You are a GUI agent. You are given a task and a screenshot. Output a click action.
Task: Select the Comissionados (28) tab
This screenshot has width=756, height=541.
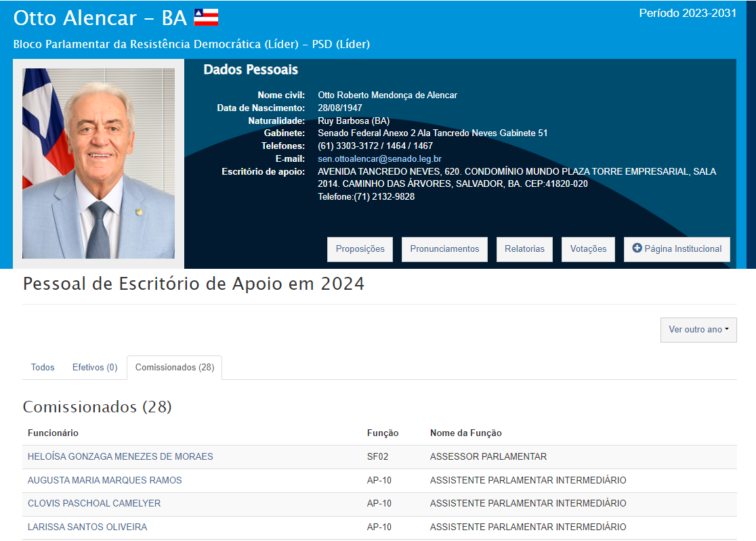click(x=174, y=368)
